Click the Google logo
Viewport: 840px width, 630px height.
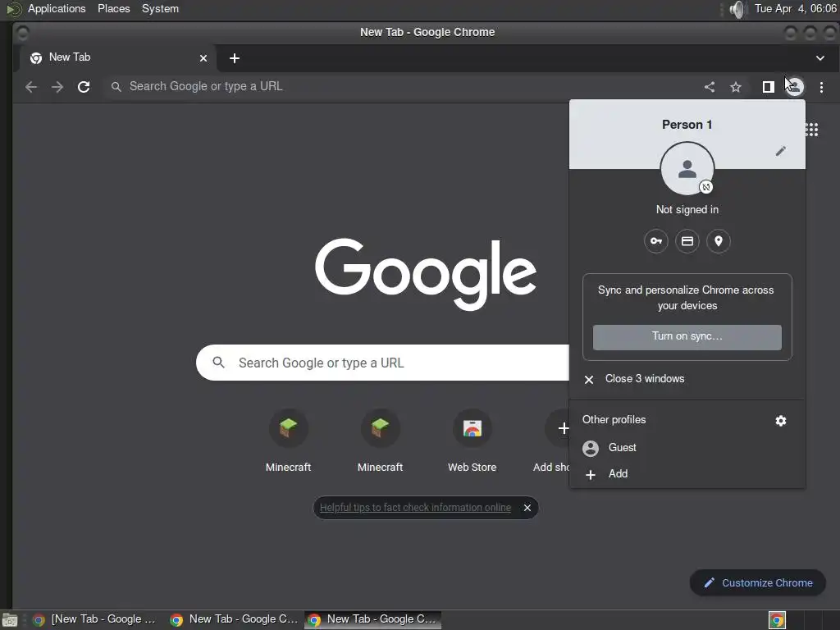click(426, 274)
